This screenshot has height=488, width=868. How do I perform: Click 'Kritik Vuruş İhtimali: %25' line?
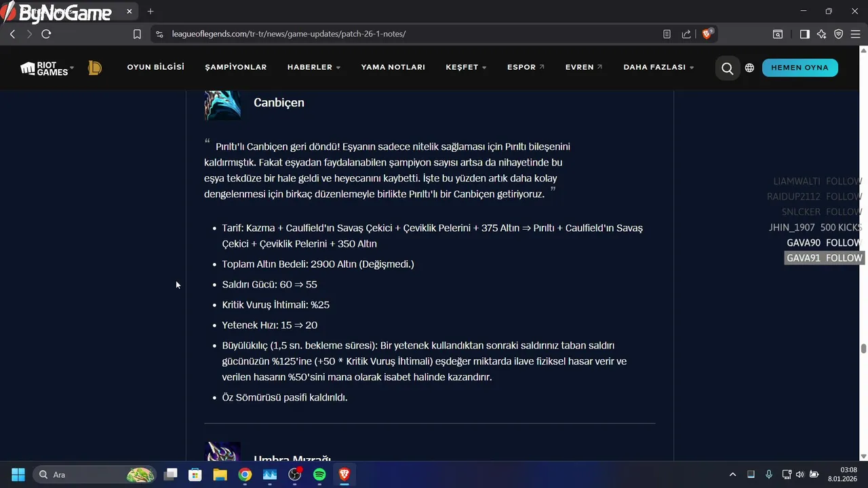coord(275,305)
